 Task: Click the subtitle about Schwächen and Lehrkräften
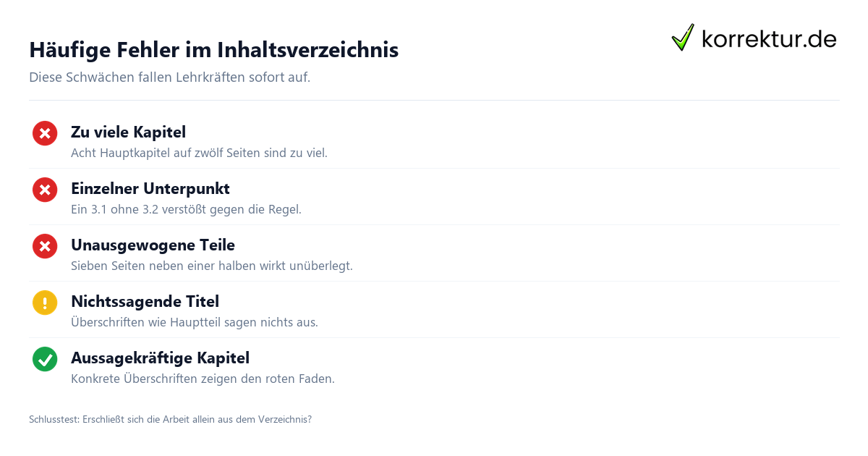169,77
